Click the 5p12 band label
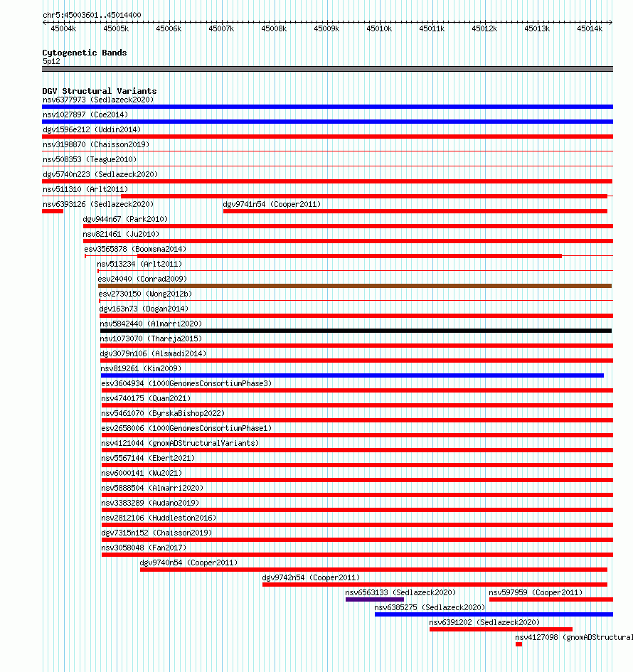Viewport: 633px width, 672px height. (51, 62)
